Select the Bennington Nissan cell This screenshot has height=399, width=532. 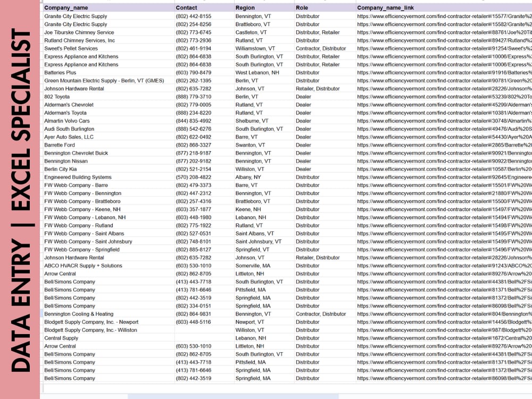pyautogui.click(x=109, y=161)
